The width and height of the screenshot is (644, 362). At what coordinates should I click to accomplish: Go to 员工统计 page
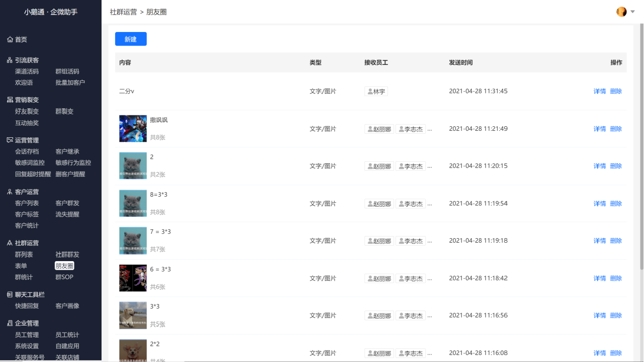[67, 335]
